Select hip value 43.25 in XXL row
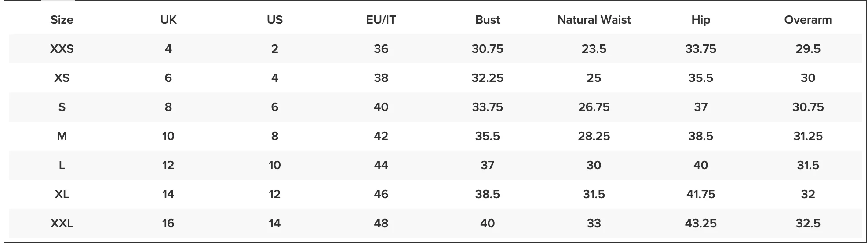 700,223
